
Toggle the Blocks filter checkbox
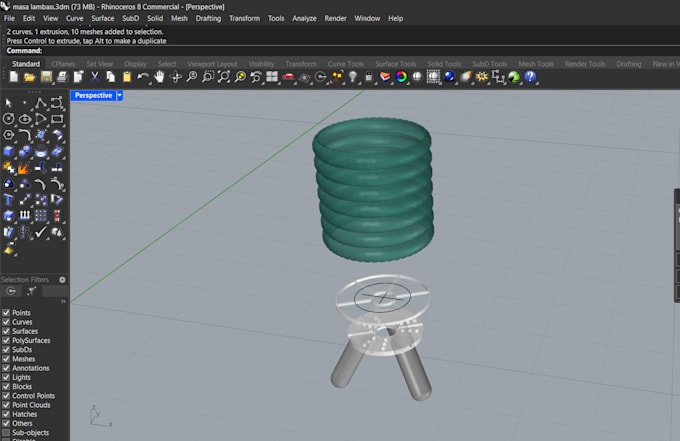[x=6, y=386]
